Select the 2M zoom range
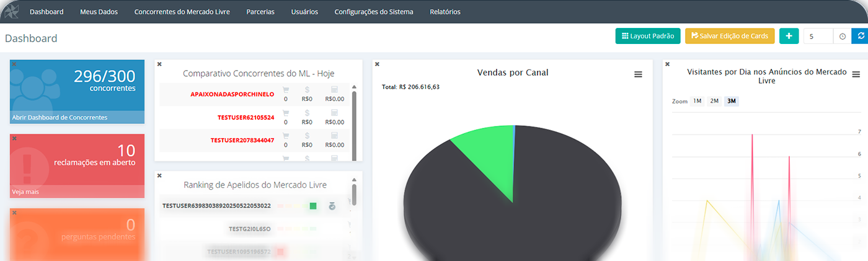Viewport: 868px width, 261px height. (714, 101)
